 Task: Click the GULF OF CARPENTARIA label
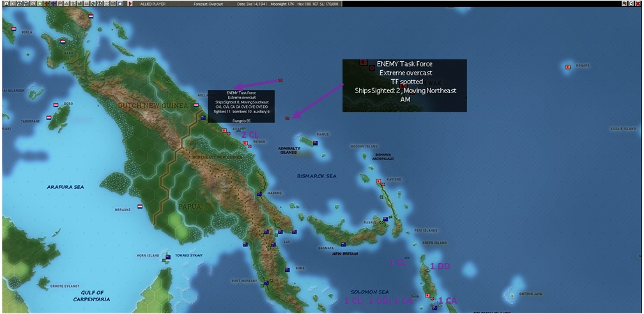click(91, 296)
